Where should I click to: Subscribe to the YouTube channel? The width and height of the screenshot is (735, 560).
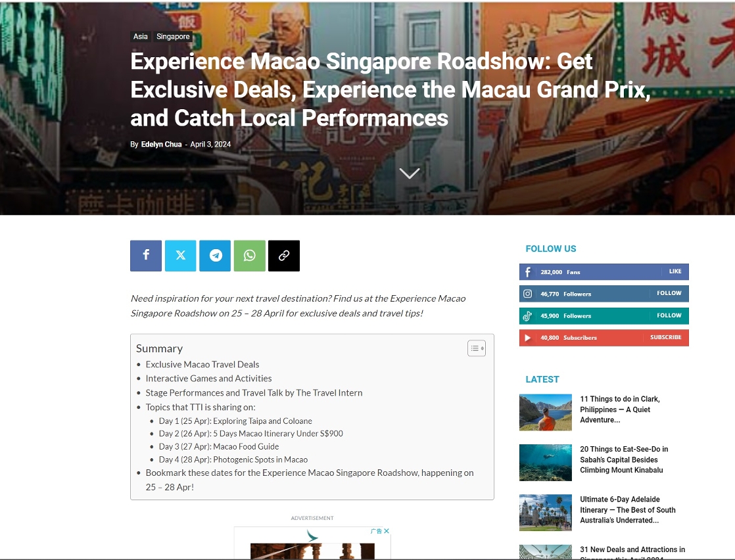tap(665, 338)
